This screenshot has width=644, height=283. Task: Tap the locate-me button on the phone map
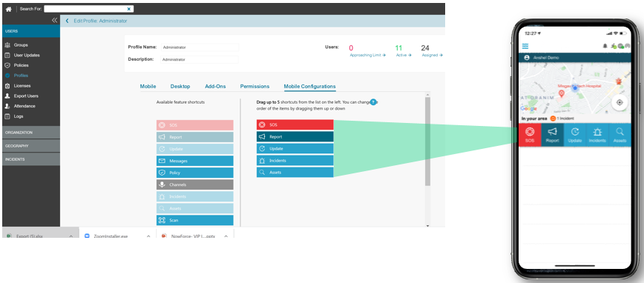tap(620, 102)
